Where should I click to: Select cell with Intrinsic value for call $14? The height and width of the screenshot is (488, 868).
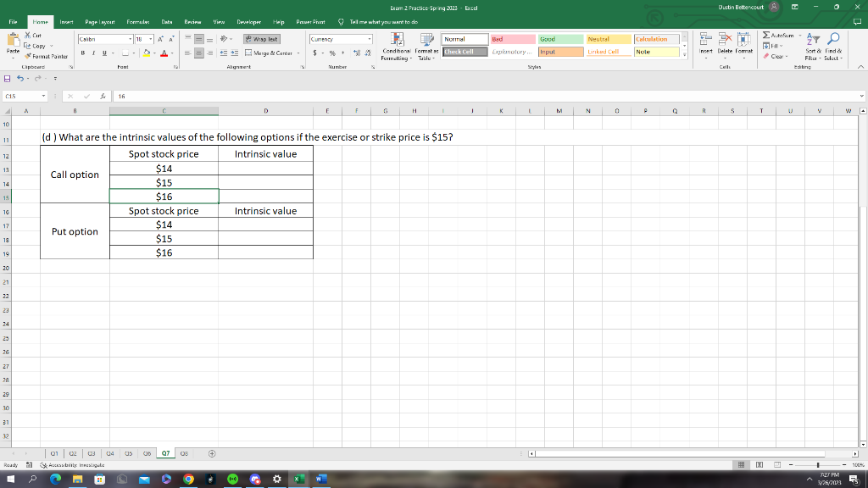click(265, 169)
